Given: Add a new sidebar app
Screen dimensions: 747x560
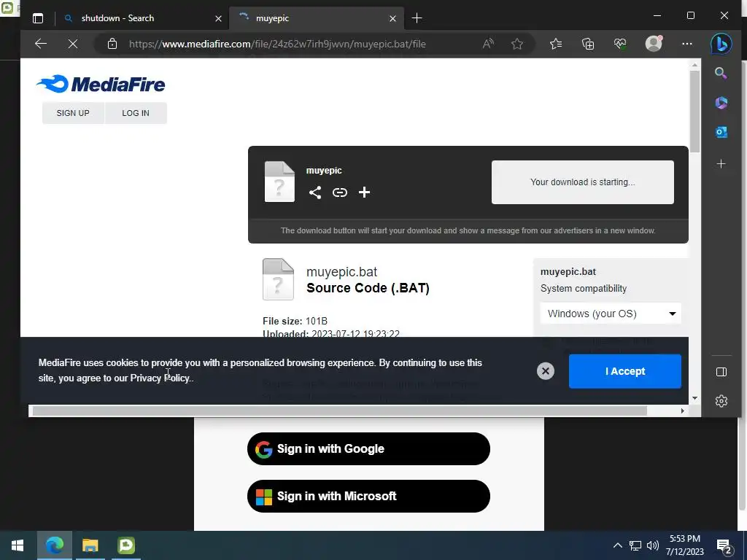Looking at the screenshot, I should [721, 164].
